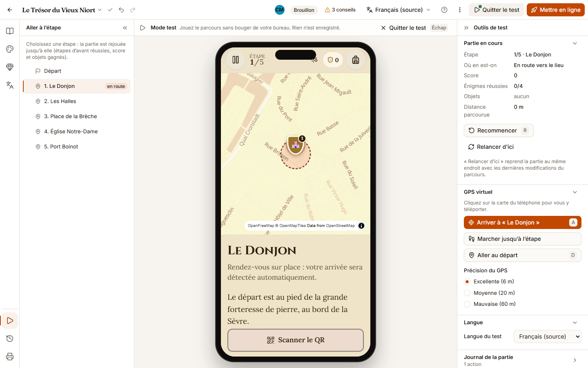Open the diamond icon in sidebar
The height and width of the screenshot is (368, 588).
pyautogui.click(x=10, y=67)
